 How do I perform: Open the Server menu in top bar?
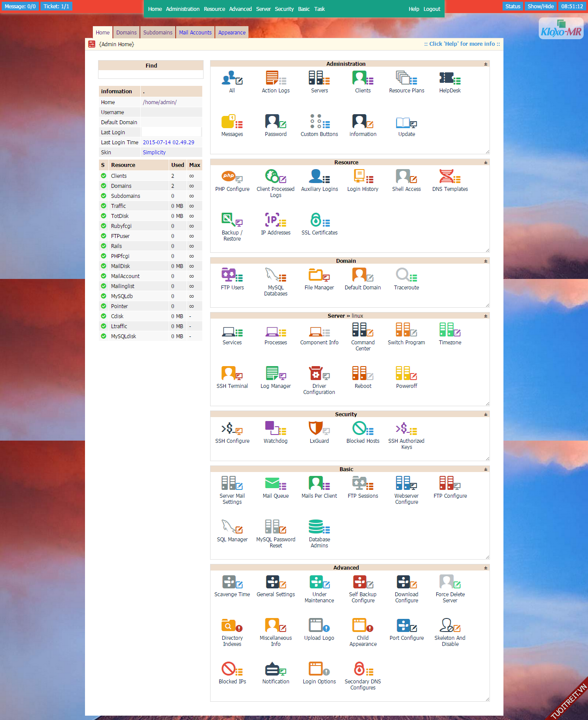(263, 9)
